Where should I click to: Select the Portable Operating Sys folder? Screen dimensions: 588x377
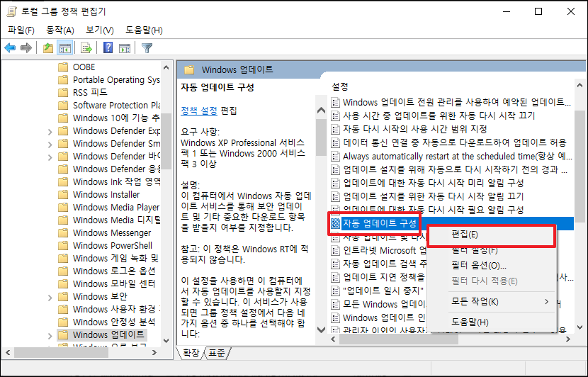tap(116, 80)
